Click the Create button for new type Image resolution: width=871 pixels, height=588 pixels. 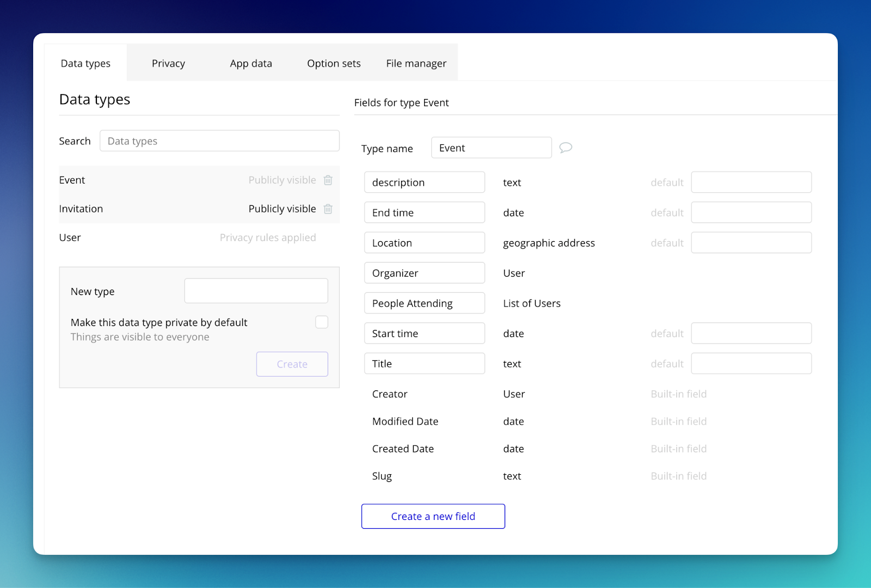click(292, 364)
